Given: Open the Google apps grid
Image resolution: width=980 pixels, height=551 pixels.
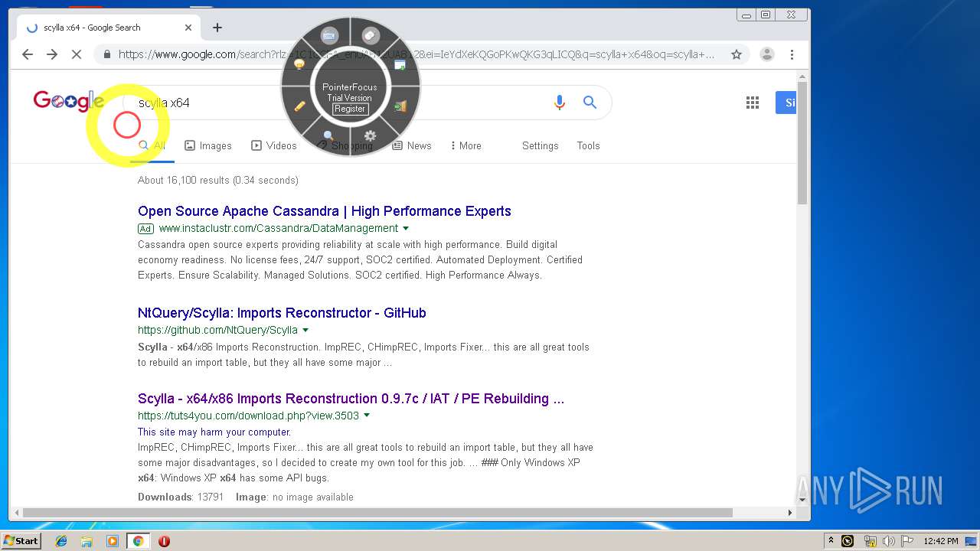Looking at the screenshot, I should coord(753,103).
